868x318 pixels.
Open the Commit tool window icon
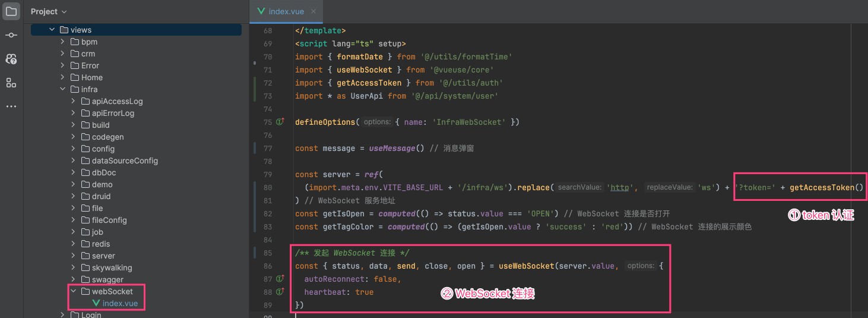pyautogui.click(x=11, y=35)
